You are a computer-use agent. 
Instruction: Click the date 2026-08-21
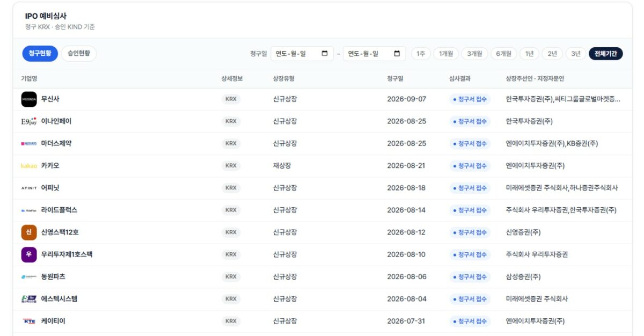click(407, 166)
